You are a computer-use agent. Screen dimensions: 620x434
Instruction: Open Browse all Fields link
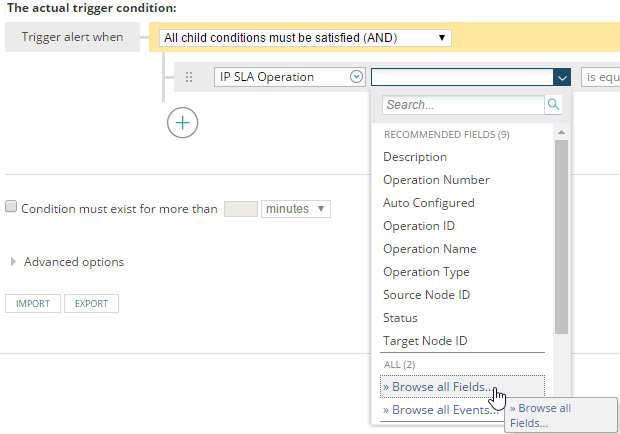click(437, 387)
